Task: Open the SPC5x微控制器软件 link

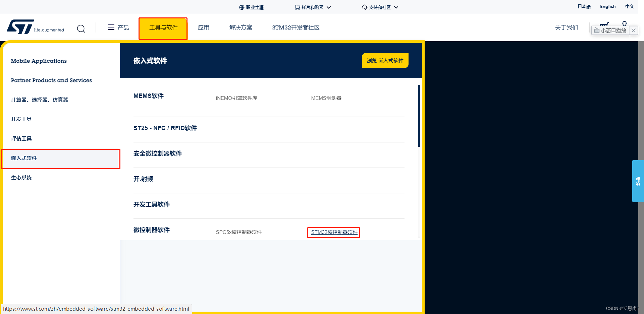Action: point(239,232)
